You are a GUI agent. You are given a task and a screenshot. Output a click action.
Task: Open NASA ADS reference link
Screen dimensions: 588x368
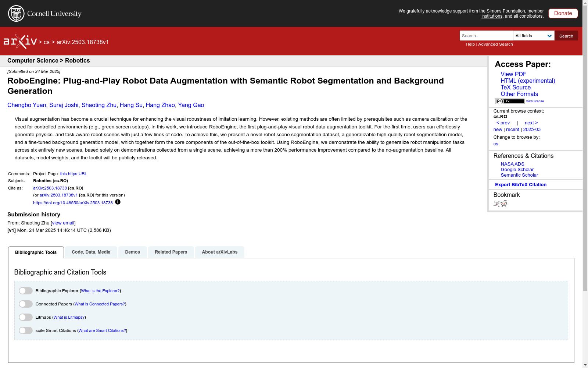(x=512, y=164)
